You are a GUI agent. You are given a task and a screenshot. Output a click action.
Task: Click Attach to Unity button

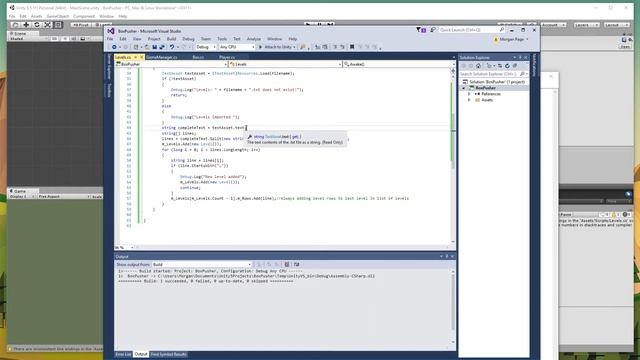pos(277,47)
